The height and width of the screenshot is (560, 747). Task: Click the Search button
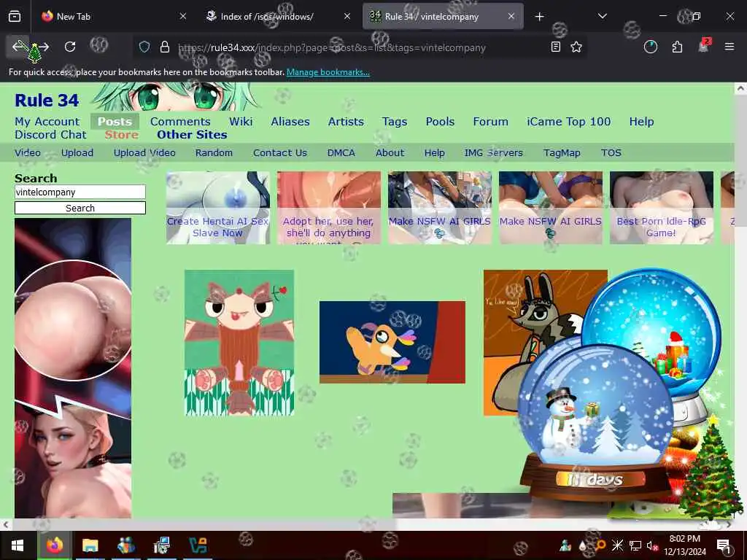coord(80,208)
